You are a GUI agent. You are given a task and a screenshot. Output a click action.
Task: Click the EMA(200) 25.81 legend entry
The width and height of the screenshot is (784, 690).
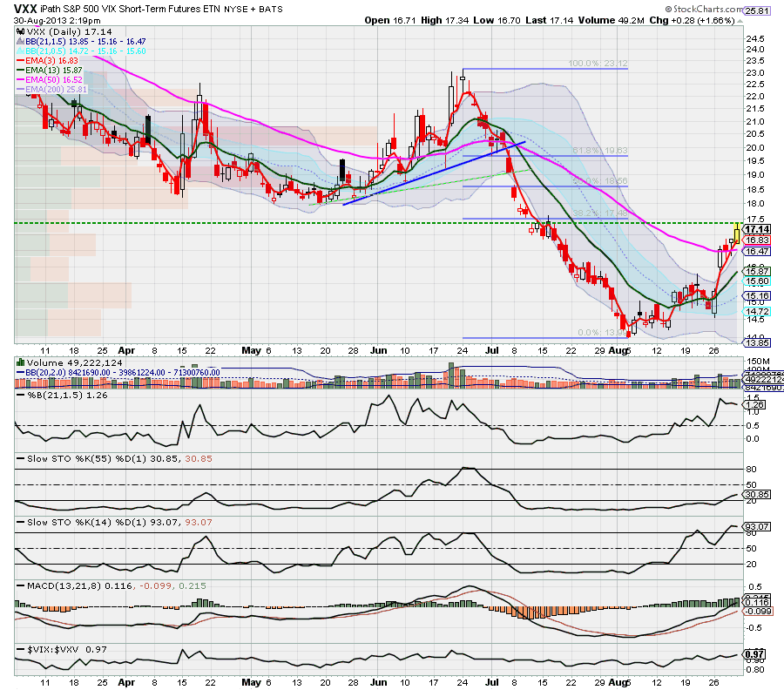(x=56, y=89)
